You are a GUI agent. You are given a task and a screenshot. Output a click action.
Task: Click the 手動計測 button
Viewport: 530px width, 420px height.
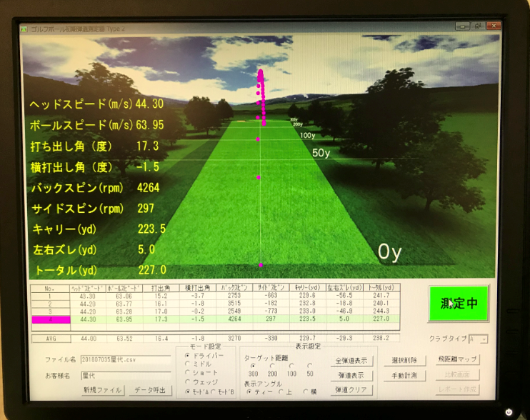[404, 376]
